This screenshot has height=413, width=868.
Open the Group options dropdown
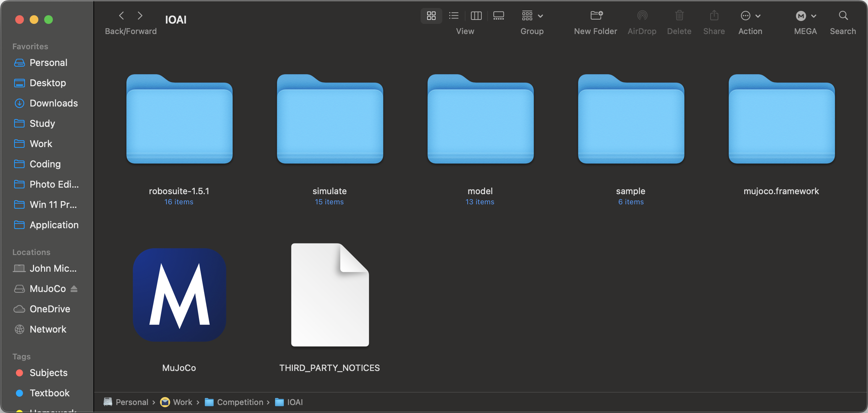click(532, 16)
